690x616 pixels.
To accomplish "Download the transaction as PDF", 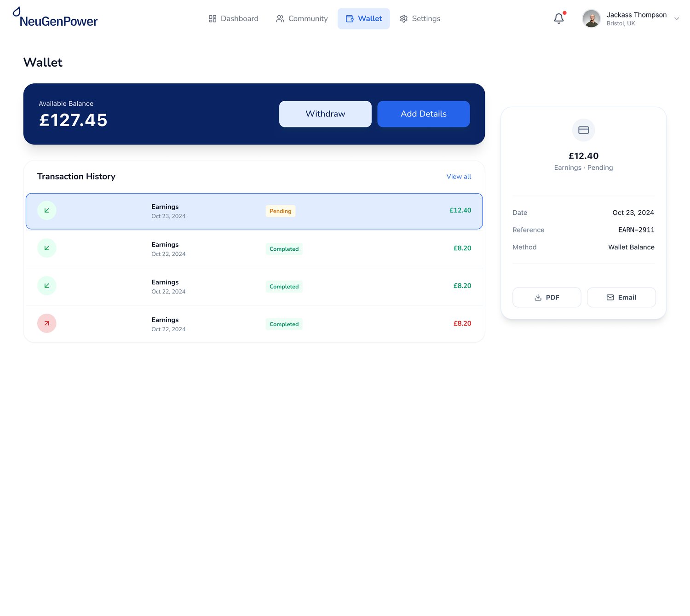I will click(547, 298).
